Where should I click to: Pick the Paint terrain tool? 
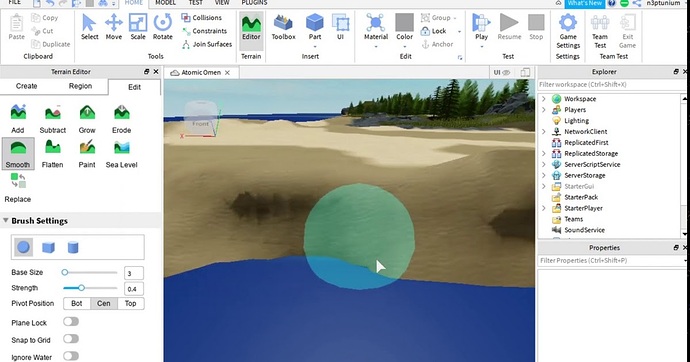click(x=87, y=154)
